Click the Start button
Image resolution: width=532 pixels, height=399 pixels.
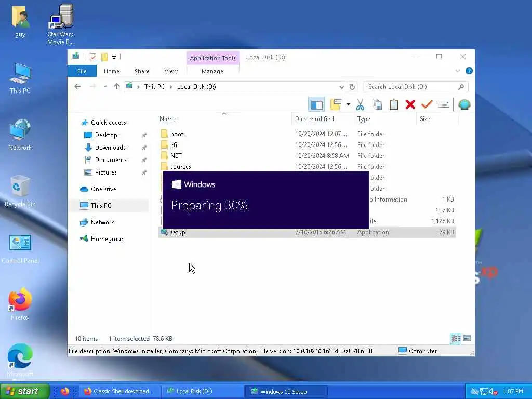click(x=24, y=391)
